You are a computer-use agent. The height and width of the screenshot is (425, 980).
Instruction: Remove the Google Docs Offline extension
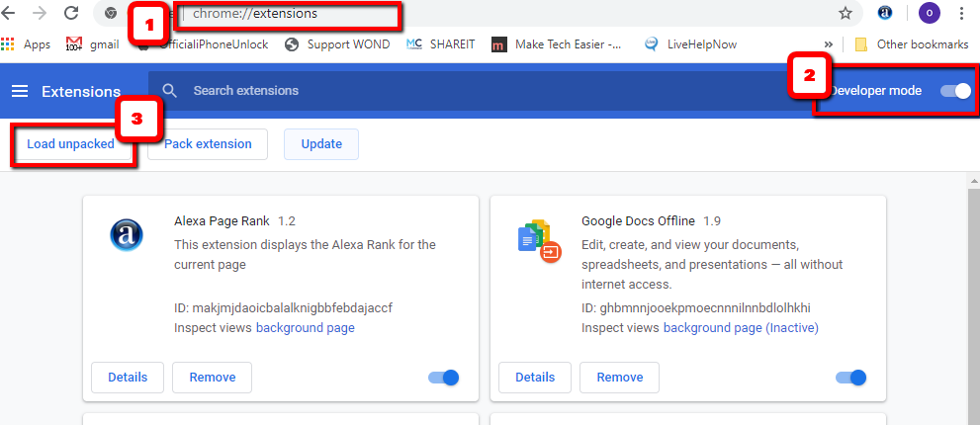(x=619, y=378)
